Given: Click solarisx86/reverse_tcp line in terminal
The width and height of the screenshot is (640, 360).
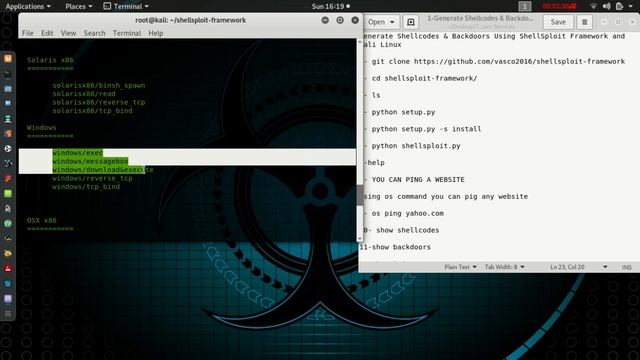Looking at the screenshot, I should coord(98,102).
